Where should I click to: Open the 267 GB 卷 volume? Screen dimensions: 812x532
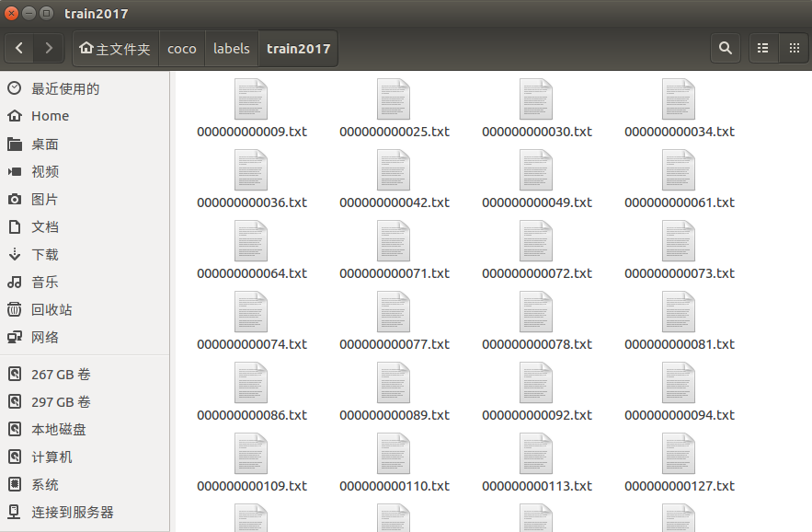pos(85,374)
